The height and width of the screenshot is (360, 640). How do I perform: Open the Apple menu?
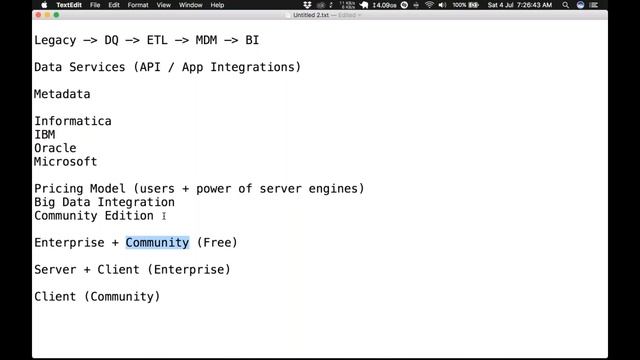[x=44, y=5]
